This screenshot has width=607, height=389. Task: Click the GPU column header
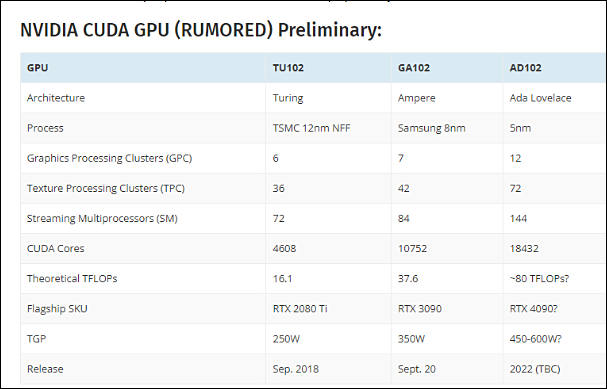(x=38, y=68)
